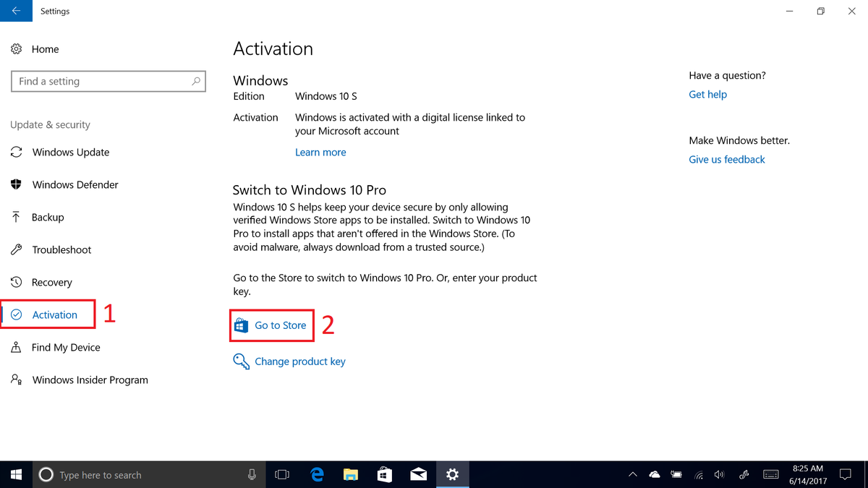Click inside the Find a setting field
Viewport: 868px width, 488px height.
click(101, 81)
